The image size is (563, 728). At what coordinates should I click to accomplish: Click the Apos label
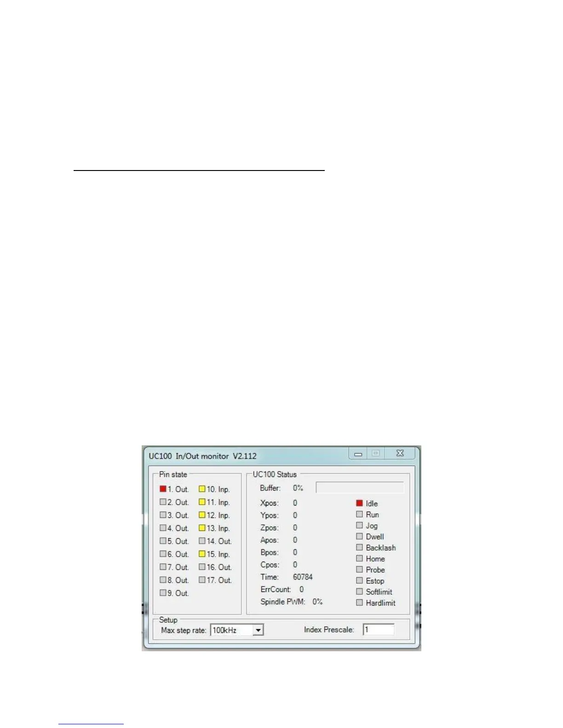coord(270,540)
